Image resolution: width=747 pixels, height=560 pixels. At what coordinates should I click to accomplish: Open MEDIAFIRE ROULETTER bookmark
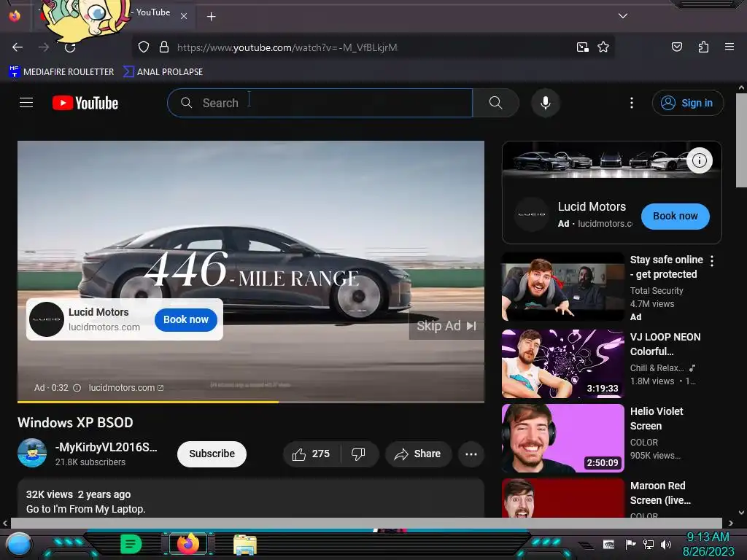tap(61, 72)
